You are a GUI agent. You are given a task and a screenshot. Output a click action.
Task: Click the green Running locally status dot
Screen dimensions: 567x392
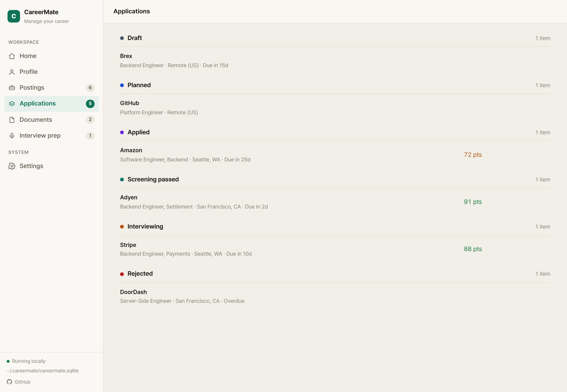(8, 361)
